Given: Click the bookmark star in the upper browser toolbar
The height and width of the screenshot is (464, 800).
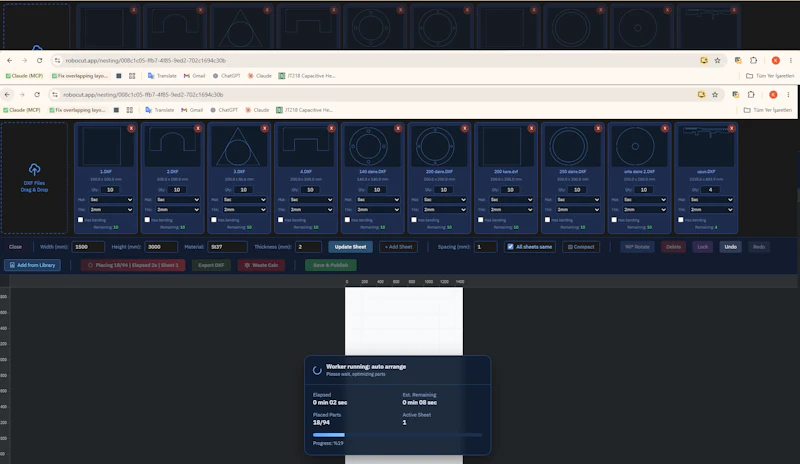Looking at the screenshot, I should [717, 60].
